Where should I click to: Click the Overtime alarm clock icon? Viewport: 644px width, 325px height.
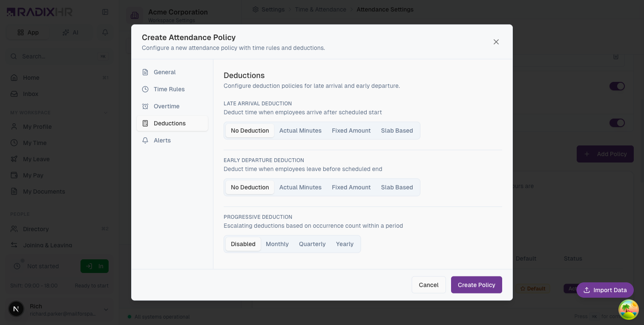tap(145, 106)
